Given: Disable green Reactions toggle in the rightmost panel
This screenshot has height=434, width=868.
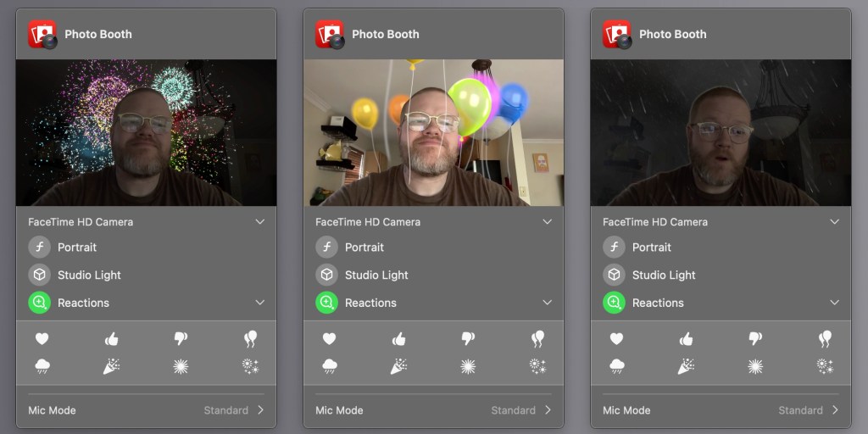Looking at the screenshot, I should click(x=615, y=303).
